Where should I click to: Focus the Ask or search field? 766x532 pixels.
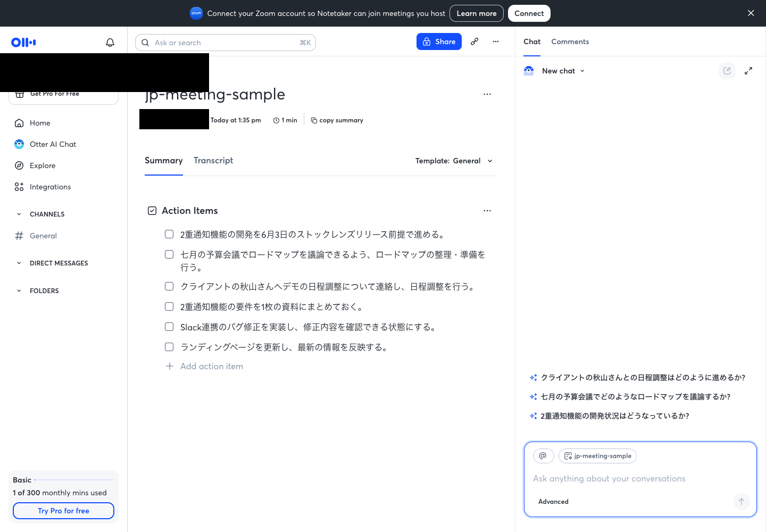pyautogui.click(x=226, y=43)
